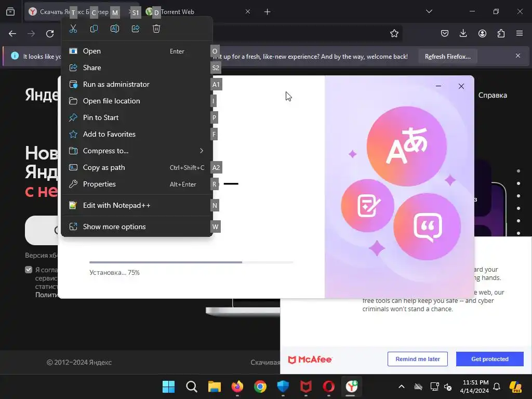This screenshot has height=399, width=532.
Task: Open Save to Pocket icon
Action: 445,33
